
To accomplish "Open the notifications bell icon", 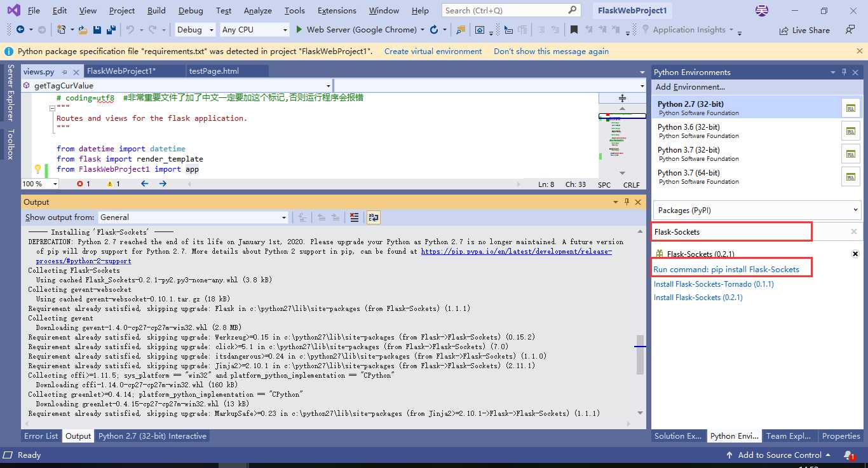I will point(849,455).
